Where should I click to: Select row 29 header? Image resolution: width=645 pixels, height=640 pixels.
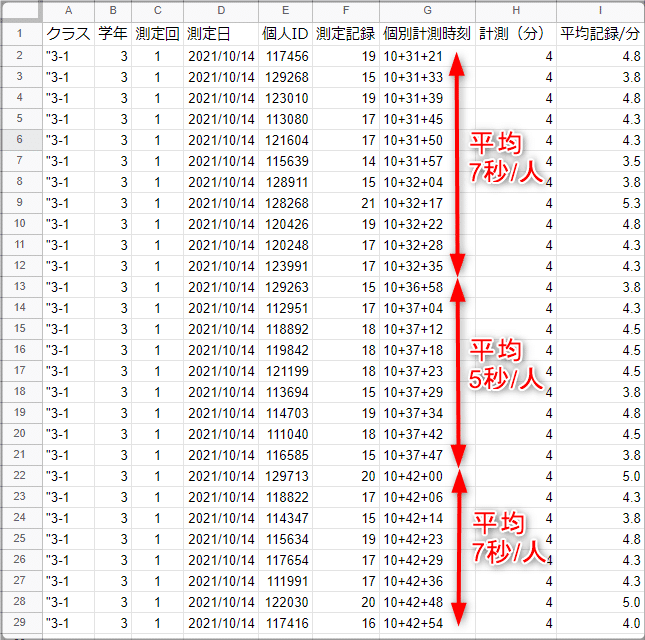click(x=21, y=622)
